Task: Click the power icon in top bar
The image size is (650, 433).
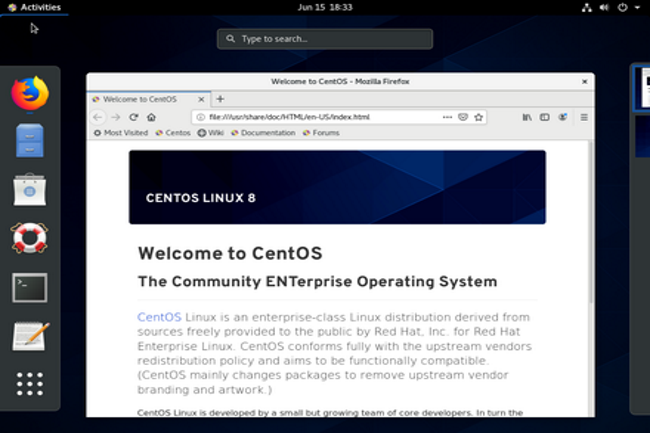Action: 622,7
